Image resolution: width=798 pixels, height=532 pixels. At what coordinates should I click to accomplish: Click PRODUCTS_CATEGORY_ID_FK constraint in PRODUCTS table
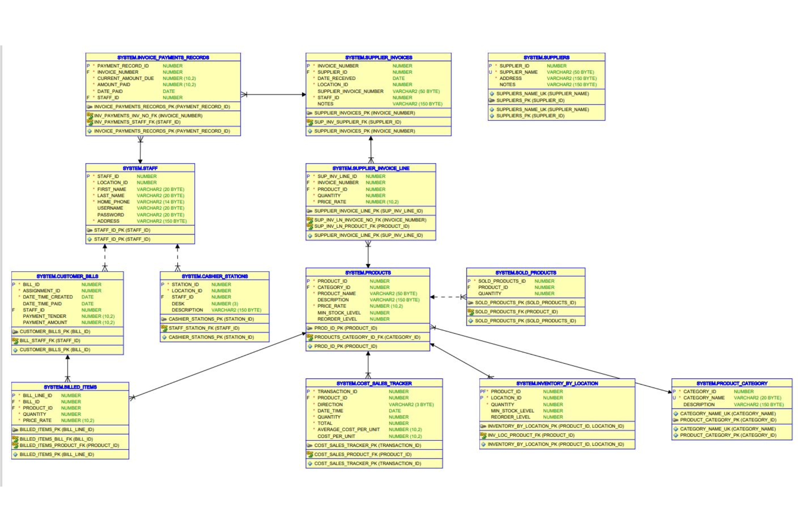tap(367, 337)
